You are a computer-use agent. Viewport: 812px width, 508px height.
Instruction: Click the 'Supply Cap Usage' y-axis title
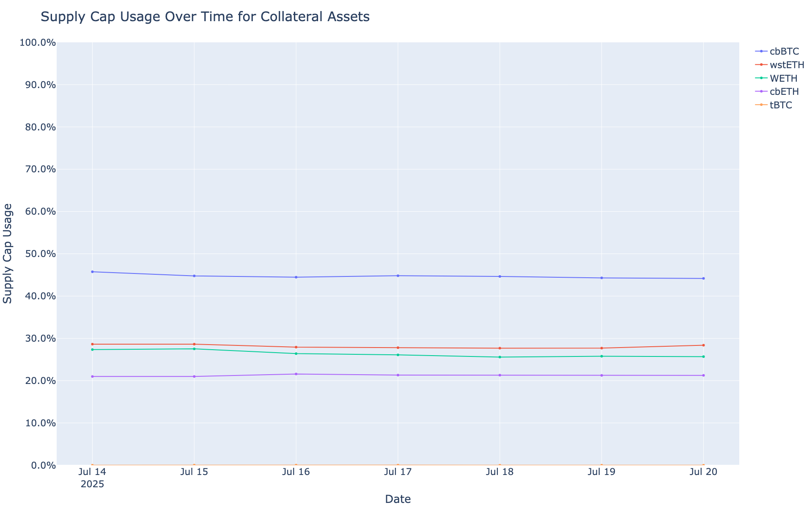click(x=8, y=254)
